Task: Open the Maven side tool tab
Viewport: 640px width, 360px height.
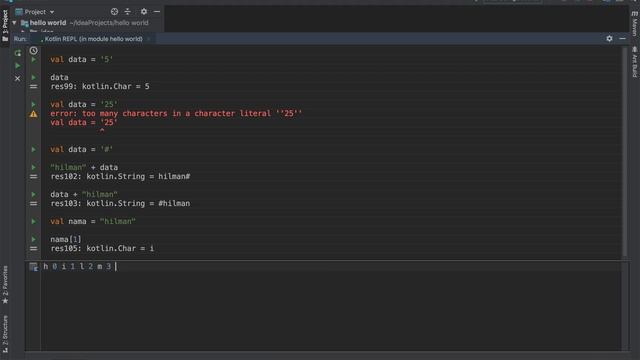Action: [x=635, y=24]
